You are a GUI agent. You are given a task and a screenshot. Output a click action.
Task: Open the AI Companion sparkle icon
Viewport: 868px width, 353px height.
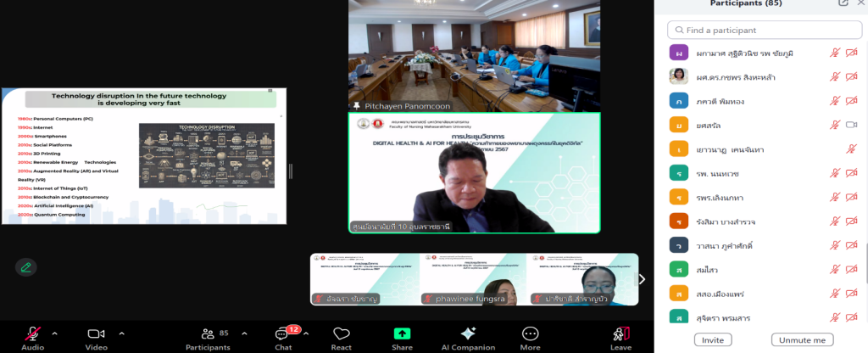click(x=468, y=338)
